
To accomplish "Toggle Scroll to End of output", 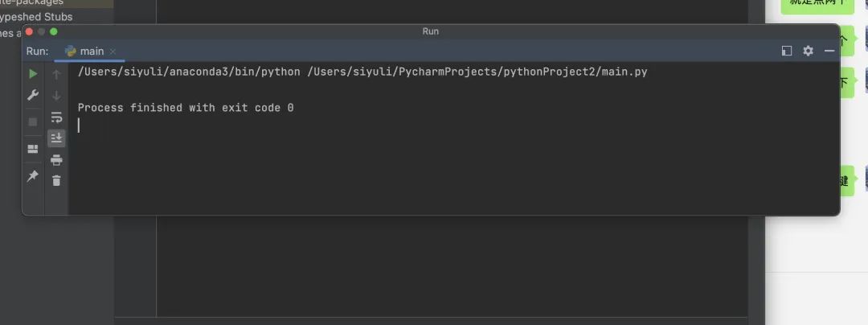I will coord(56,138).
